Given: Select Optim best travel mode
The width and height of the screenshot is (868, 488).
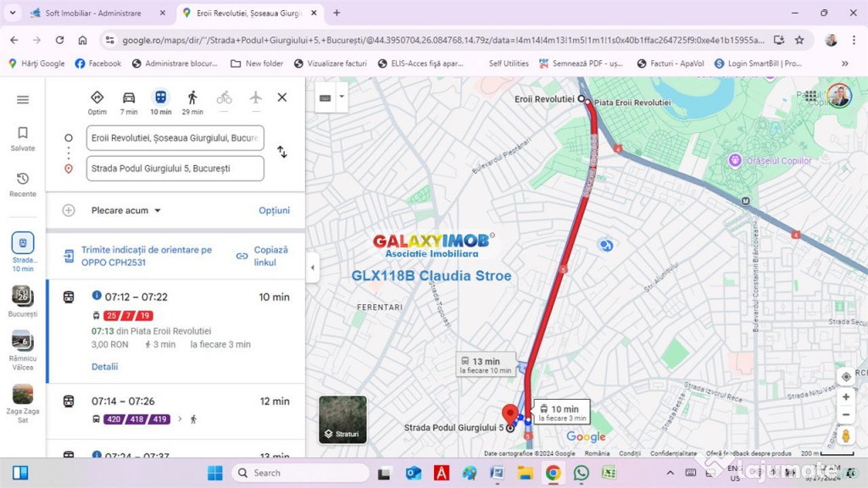Looking at the screenshot, I should 97,103.
